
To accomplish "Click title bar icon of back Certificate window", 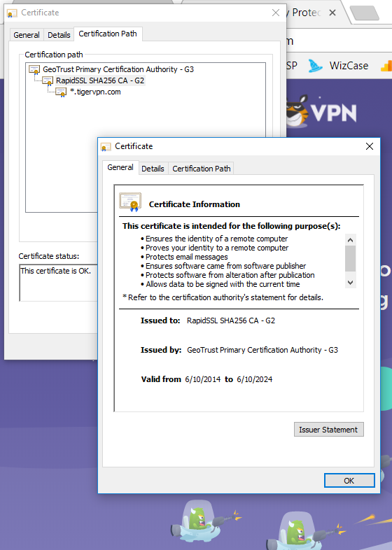I will click(x=12, y=13).
